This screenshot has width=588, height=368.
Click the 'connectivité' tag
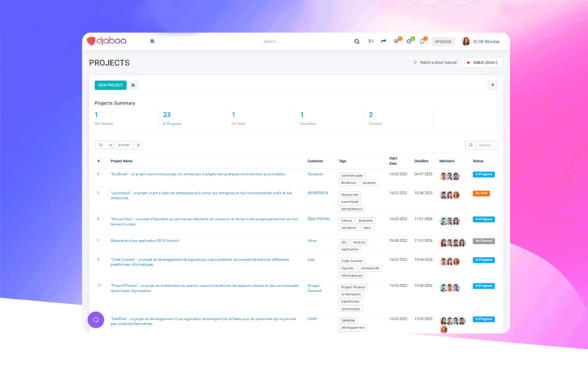click(370, 269)
